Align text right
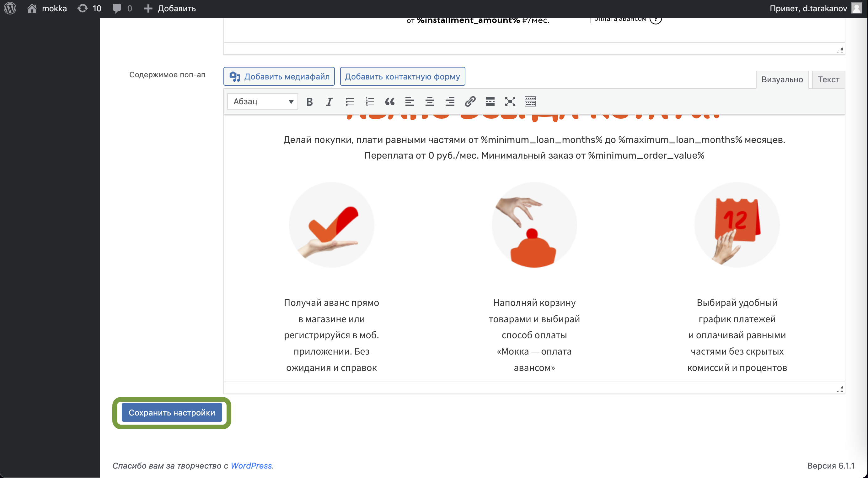This screenshot has height=478, width=868. pos(450,101)
